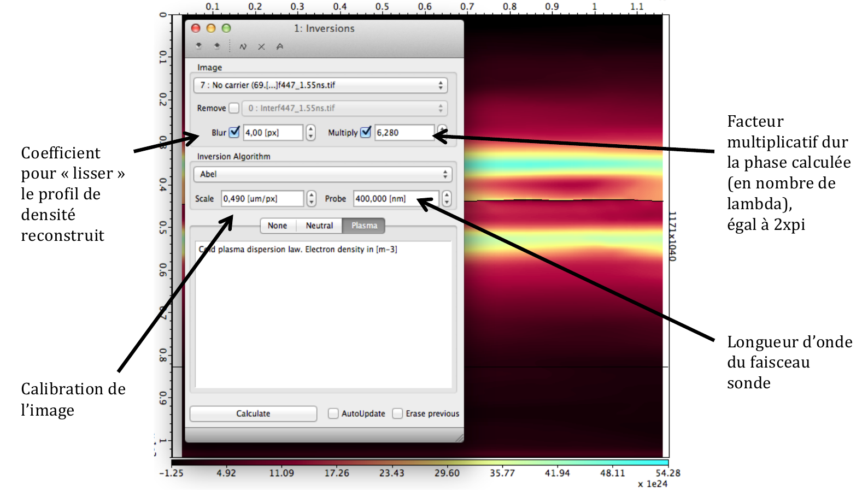Select the Plasma tab
The height and width of the screenshot is (497, 868).
click(364, 226)
